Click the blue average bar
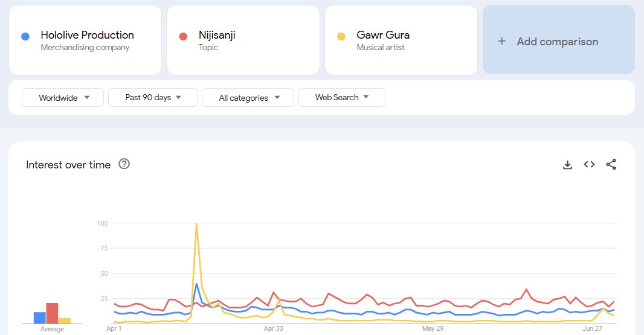 click(39, 317)
